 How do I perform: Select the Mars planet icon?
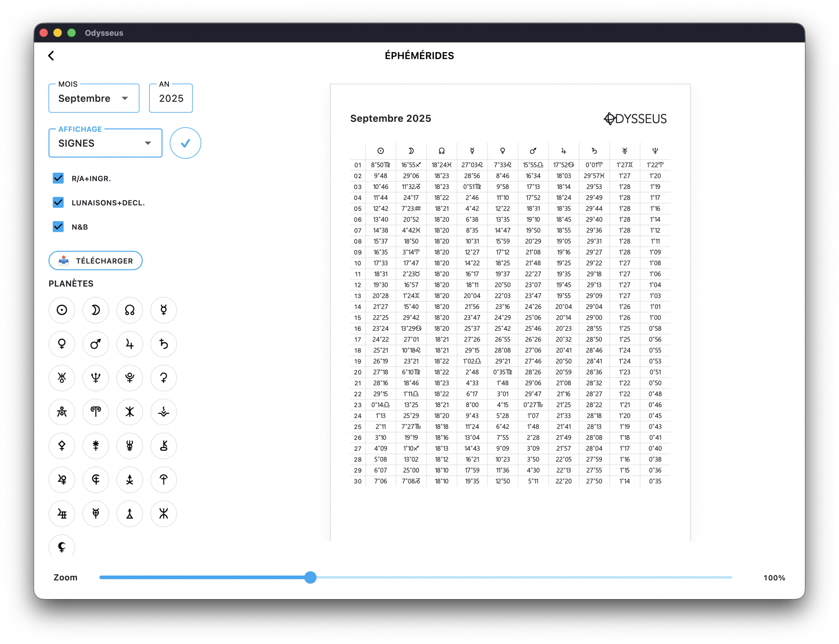point(95,344)
